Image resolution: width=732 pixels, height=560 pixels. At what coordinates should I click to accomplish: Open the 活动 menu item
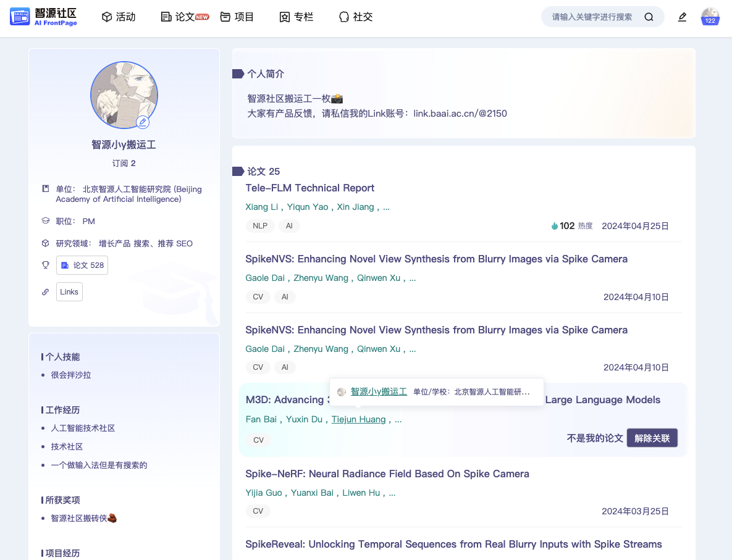[x=119, y=17]
